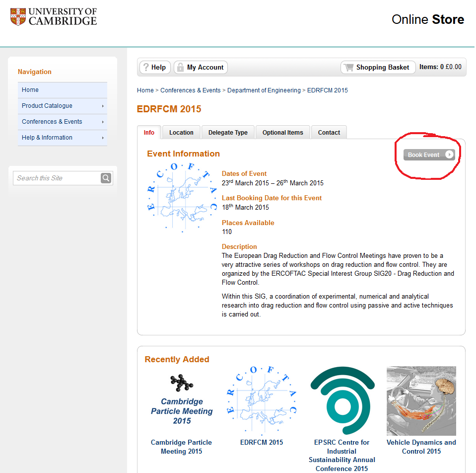Follow the Home breadcrumb link

(x=145, y=90)
